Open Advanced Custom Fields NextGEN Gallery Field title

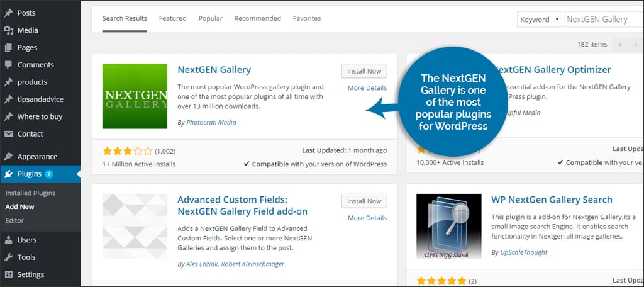point(242,206)
